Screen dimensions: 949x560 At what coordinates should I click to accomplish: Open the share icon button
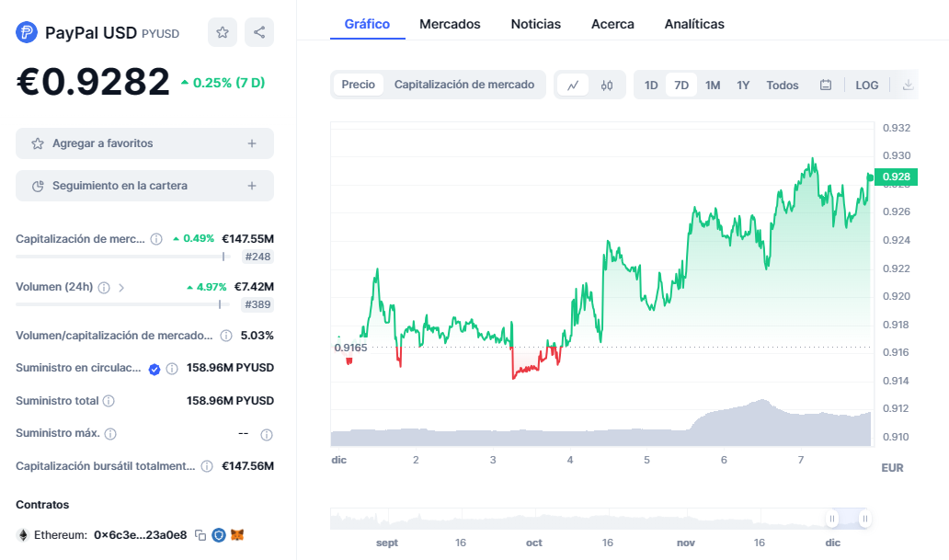259,32
